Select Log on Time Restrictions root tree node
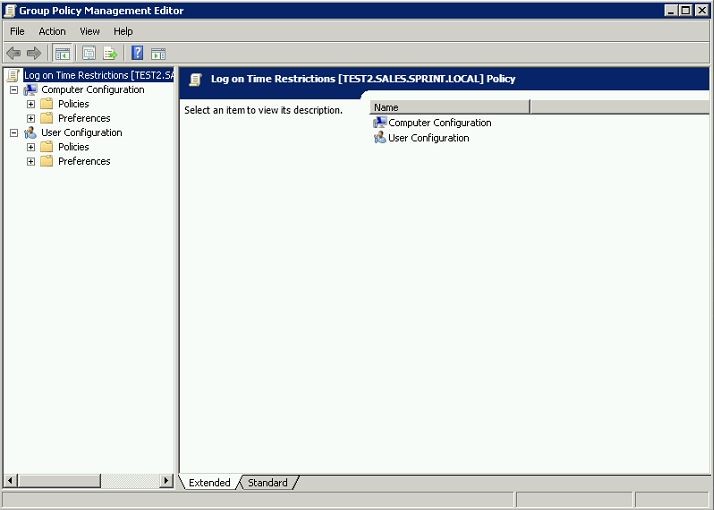Viewport: 714px width, 510px height. [99, 75]
